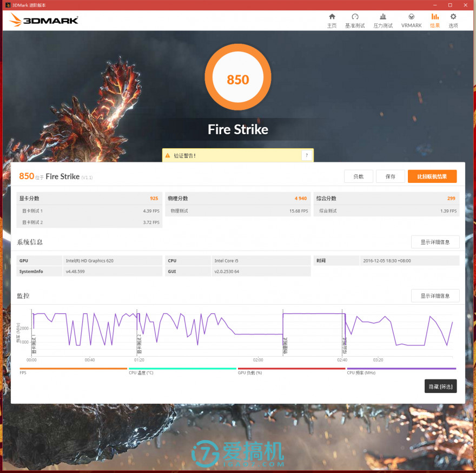Click the 综合分数 score 299

point(451,199)
